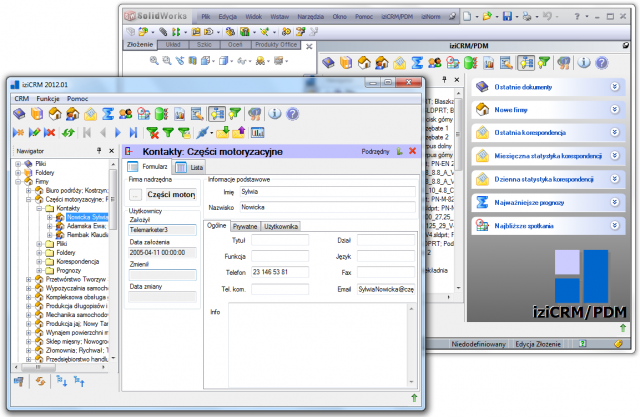Click the sigma icon in SolidWorks iziCRM/PDM panel

coord(417,63)
